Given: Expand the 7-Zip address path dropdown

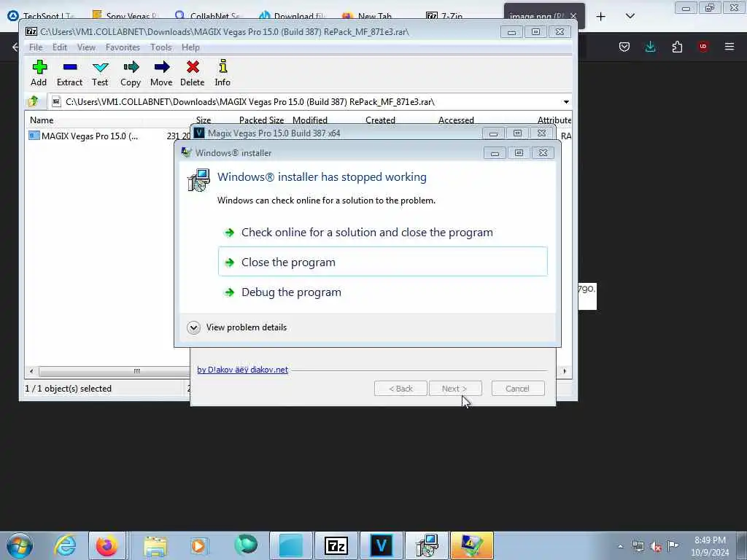Looking at the screenshot, I should [x=566, y=102].
